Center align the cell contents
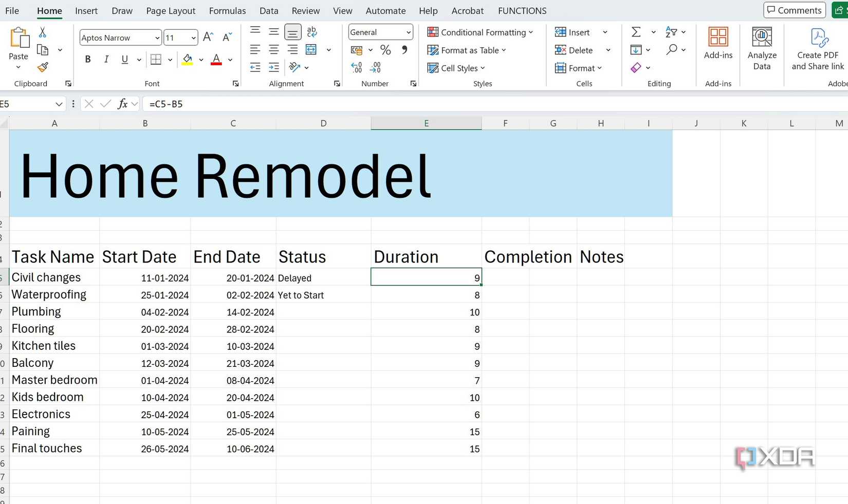The image size is (848, 504). coord(273,49)
